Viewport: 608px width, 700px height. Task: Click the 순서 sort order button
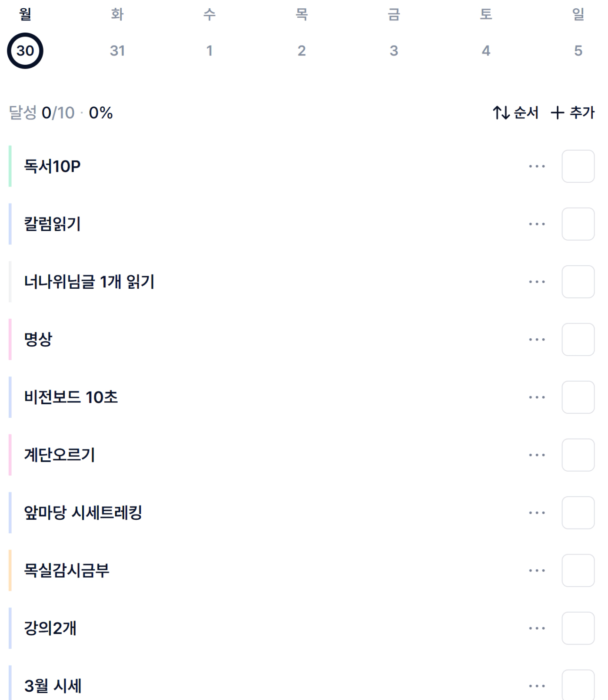[x=515, y=113]
